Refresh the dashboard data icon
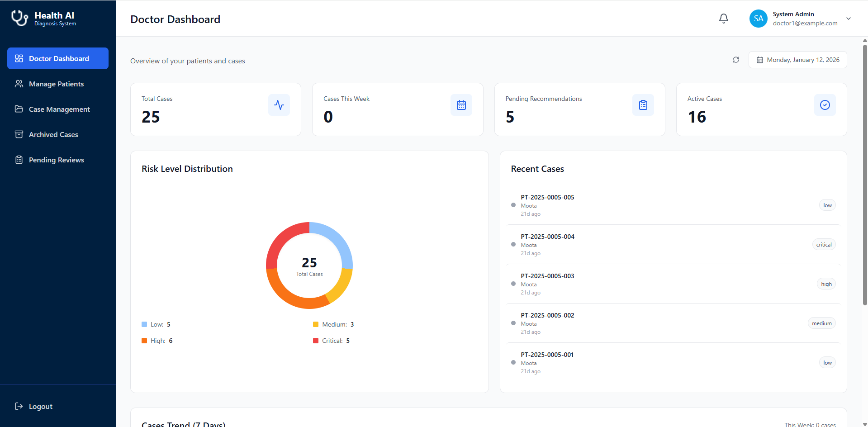 [736, 60]
